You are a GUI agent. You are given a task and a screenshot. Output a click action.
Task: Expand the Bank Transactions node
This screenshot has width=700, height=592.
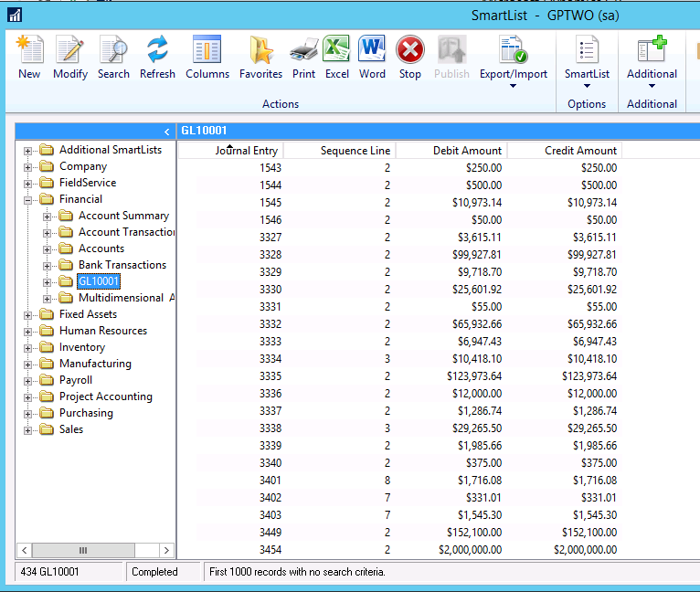click(x=47, y=266)
